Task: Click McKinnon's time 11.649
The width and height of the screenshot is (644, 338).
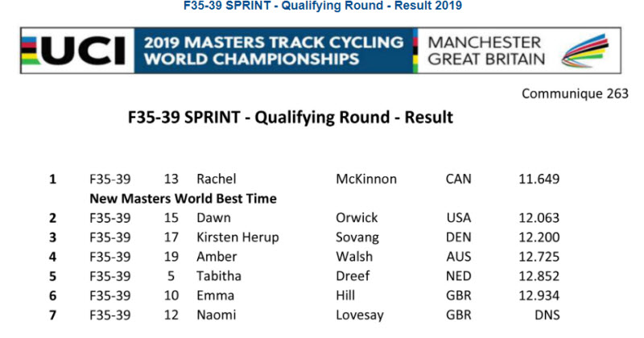Action: click(x=539, y=179)
